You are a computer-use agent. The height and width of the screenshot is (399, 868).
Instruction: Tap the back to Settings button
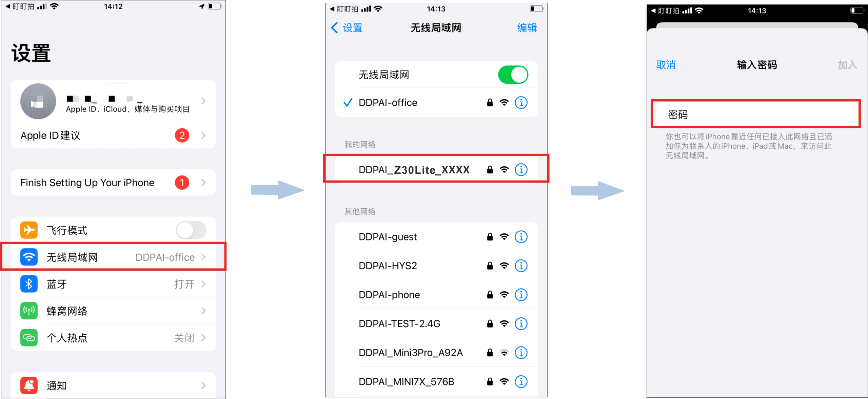click(347, 28)
